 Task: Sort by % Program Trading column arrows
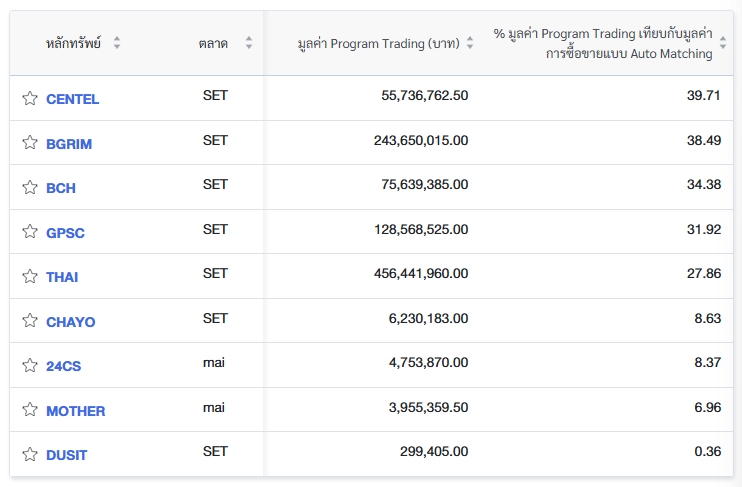click(x=724, y=43)
